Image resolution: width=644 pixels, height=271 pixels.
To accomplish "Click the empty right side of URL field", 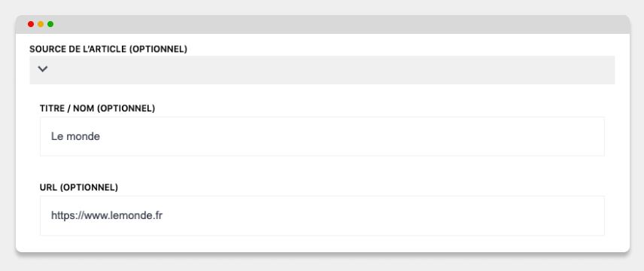I will pos(493,215).
